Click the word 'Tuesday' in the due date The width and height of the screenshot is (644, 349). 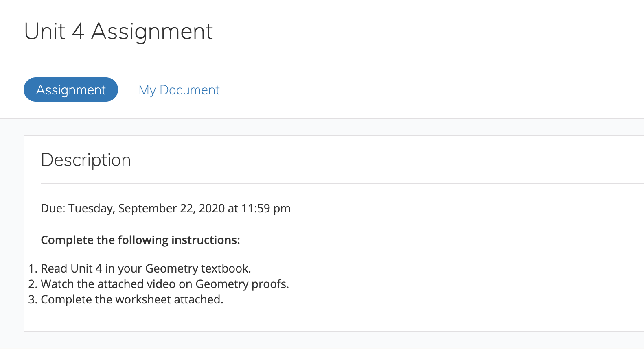(x=91, y=208)
